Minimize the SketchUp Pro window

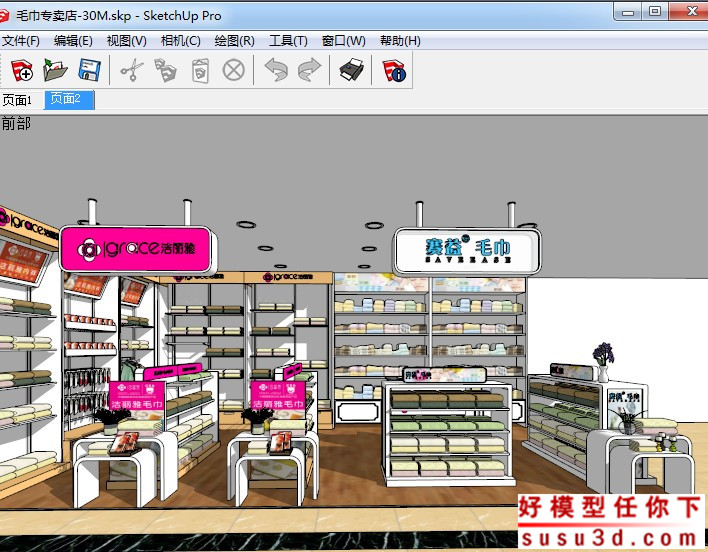pyautogui.click(x=628, y=12)
